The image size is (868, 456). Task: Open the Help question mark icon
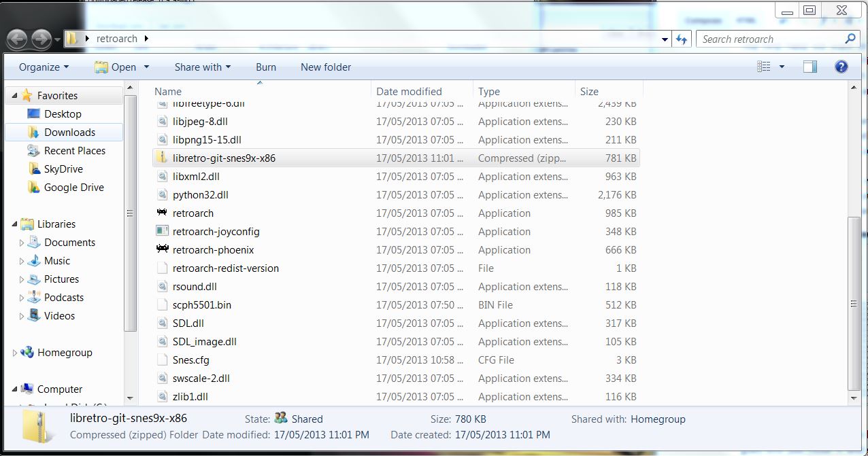pyautogui.click(x=841, y=67)
